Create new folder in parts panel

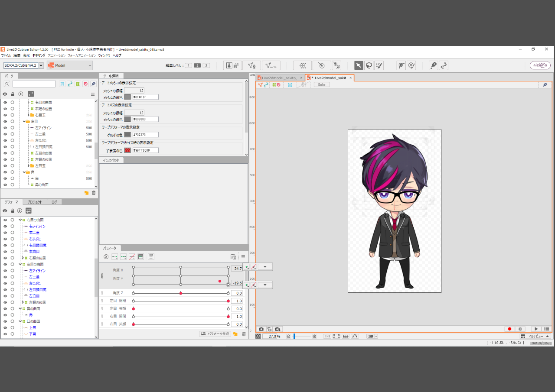click(86, 193)
